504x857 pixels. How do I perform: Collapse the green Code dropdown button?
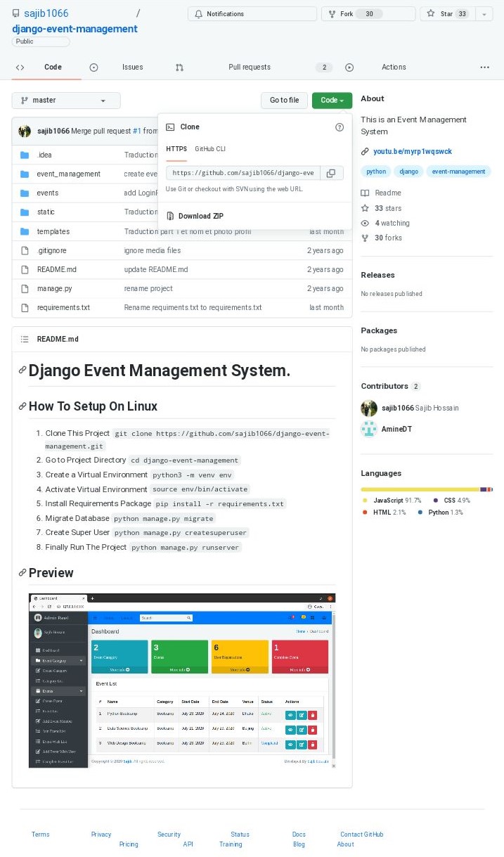332,101
